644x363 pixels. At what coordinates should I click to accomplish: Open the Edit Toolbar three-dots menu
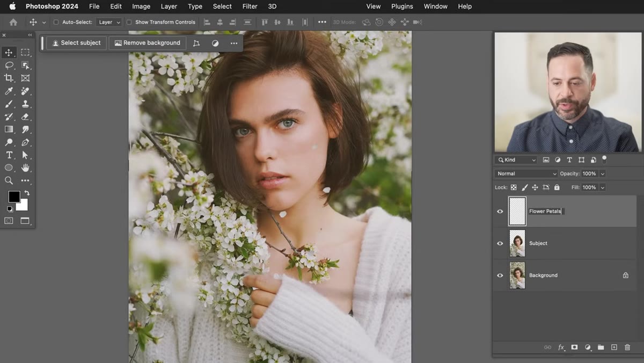(25, 180)
